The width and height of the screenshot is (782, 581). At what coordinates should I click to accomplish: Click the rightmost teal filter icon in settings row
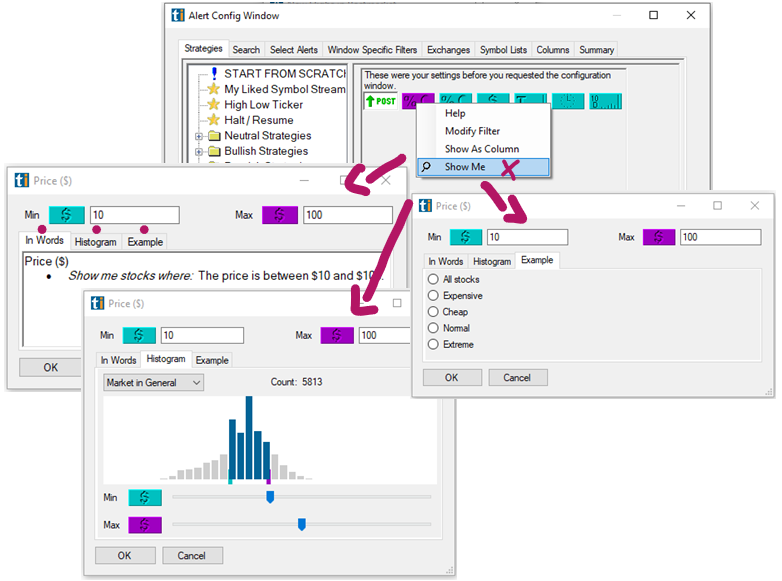(x=605, y=101)
